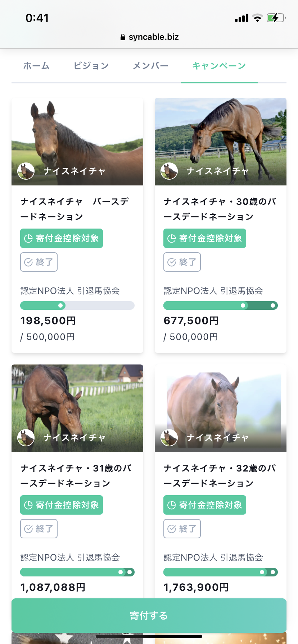298x644 pixels.
Task: Switch to the ホーム tab
Action: (x=36, y=66)
